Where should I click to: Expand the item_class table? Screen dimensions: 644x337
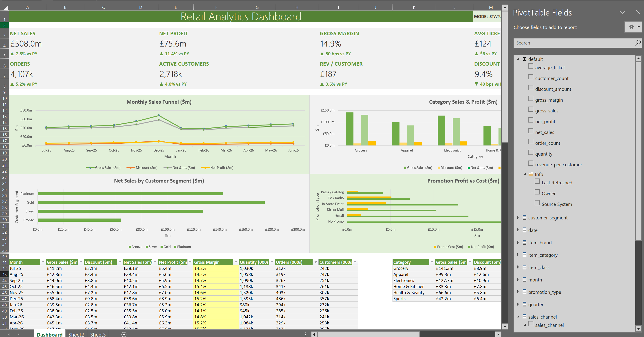tap(518, 267)
